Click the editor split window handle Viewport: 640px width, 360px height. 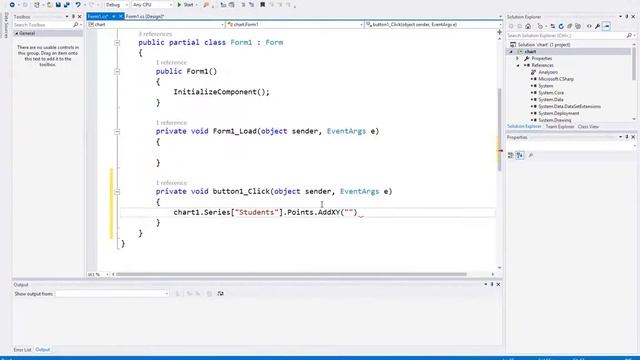click(x=500, y=32)
